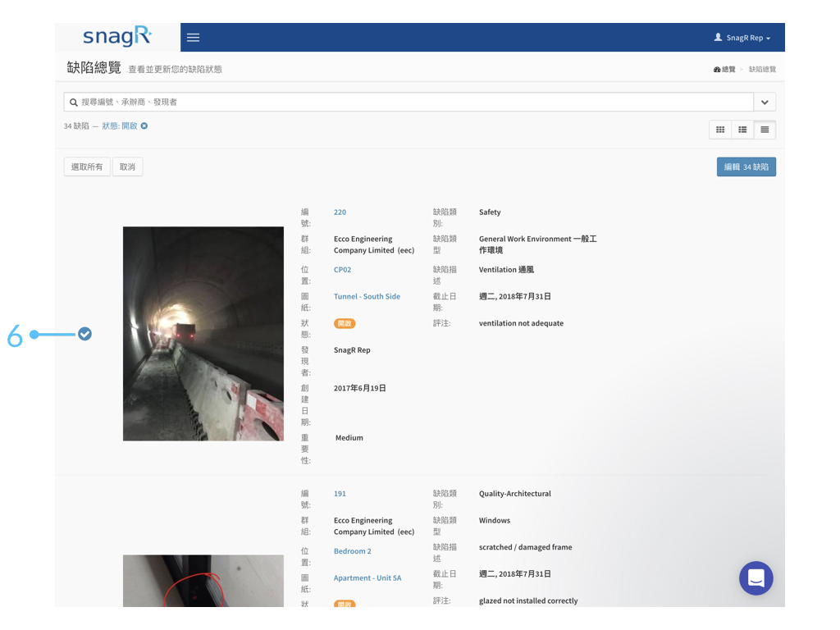This screenshot has height=630, width=840.
Task: Open the chat support widget
Action: pos(756,578)
